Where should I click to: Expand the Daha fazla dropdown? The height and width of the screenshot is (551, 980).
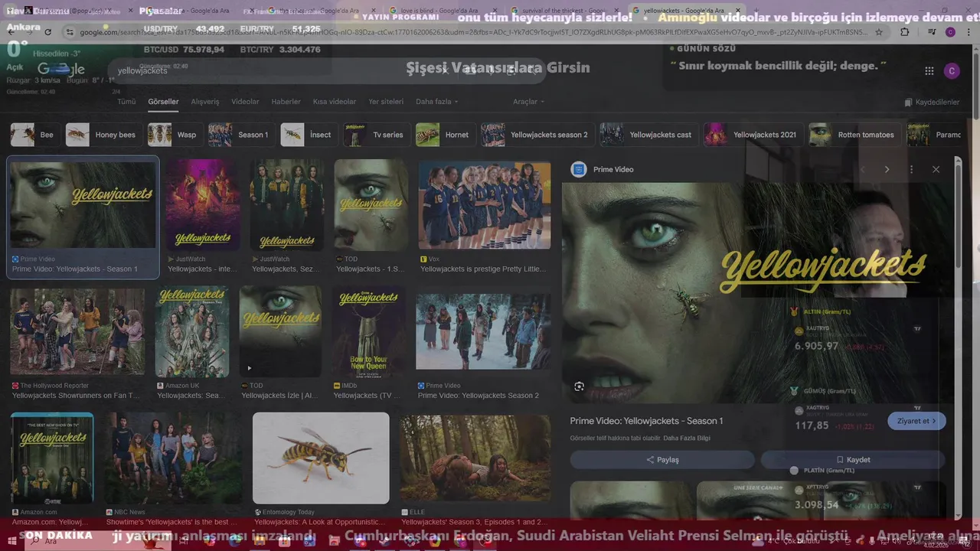click(x=436, y=102)
